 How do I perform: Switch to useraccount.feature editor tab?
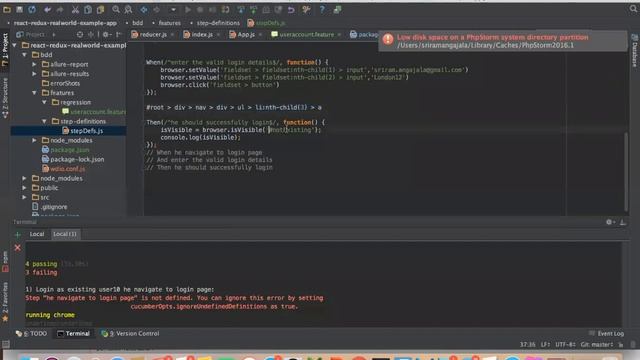306,35
